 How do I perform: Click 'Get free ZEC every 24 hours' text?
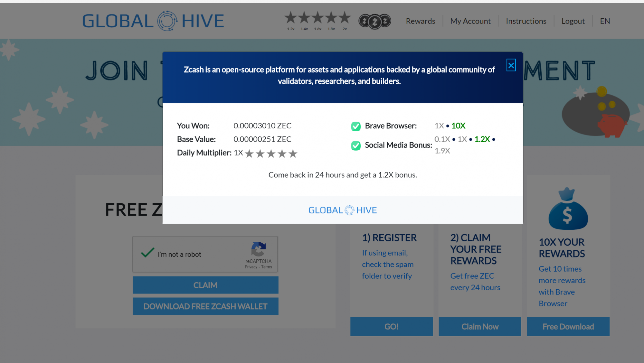(x=475, y=282)
